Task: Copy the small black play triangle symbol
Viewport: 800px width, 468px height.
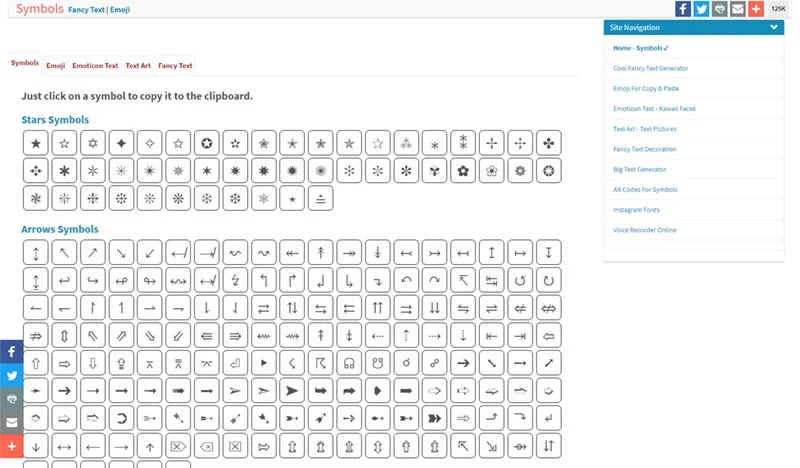Action: click(264, 363)
